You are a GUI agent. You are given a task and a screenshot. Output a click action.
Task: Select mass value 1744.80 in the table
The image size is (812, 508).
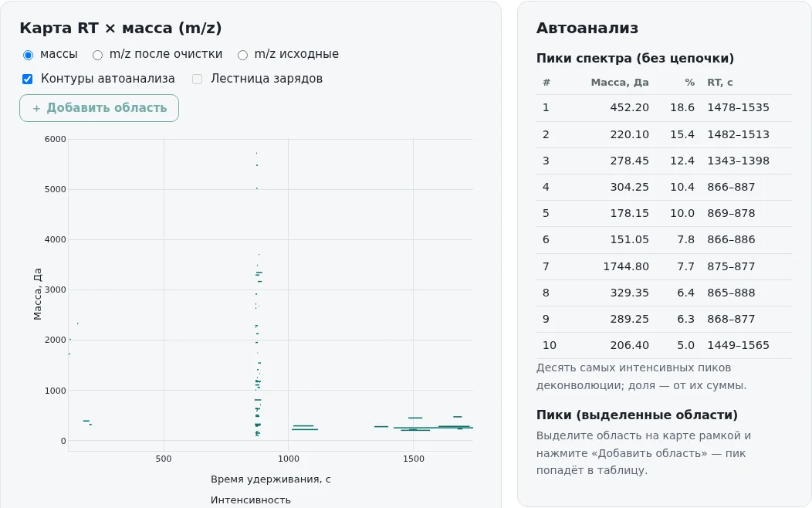point(625,266)
